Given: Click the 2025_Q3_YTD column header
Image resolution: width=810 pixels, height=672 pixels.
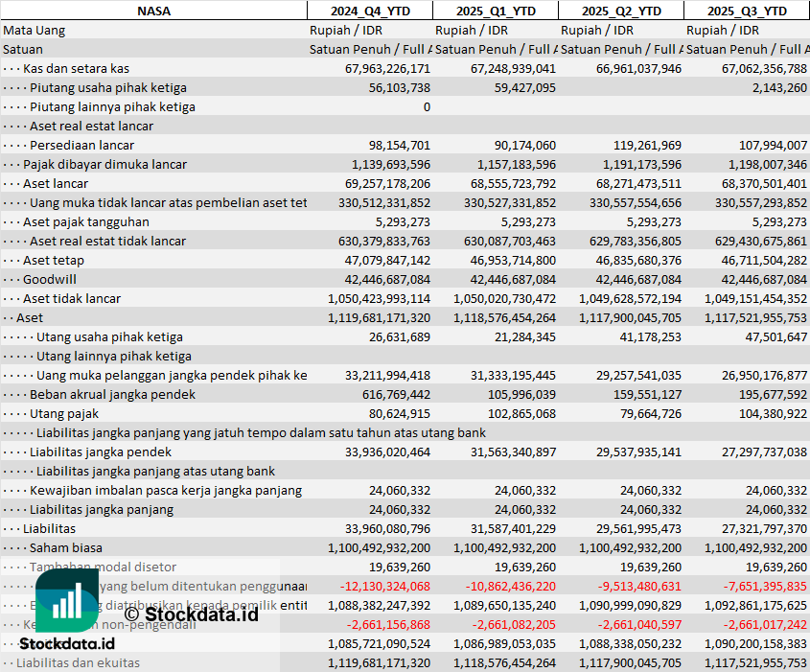Looking at the screenshot, I should point(746,11).
